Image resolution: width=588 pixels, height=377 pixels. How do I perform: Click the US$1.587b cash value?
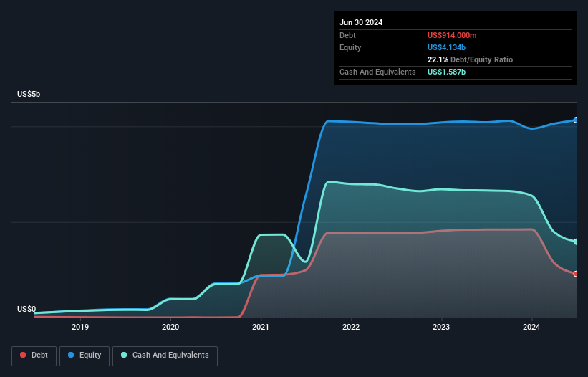point(446,72)
